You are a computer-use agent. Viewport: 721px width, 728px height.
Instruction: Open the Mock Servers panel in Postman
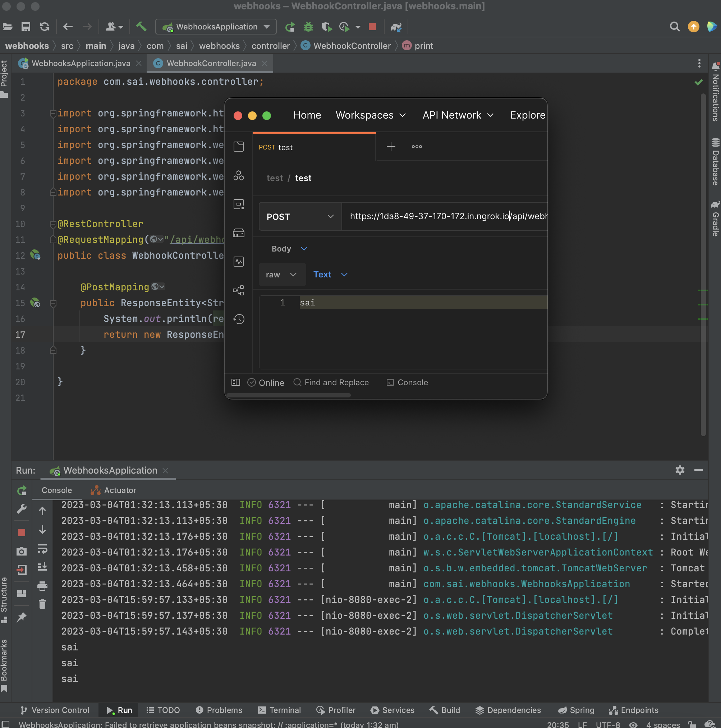click(x=239, y=233)
